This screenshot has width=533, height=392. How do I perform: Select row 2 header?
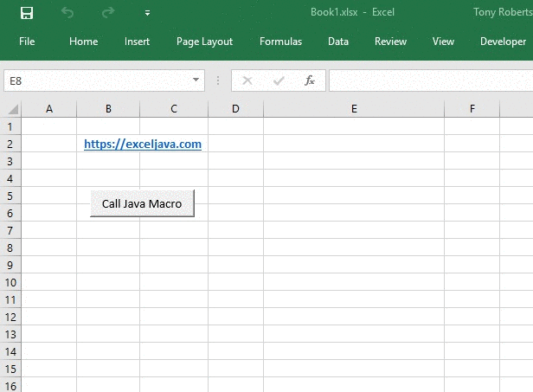pos(10,144)
